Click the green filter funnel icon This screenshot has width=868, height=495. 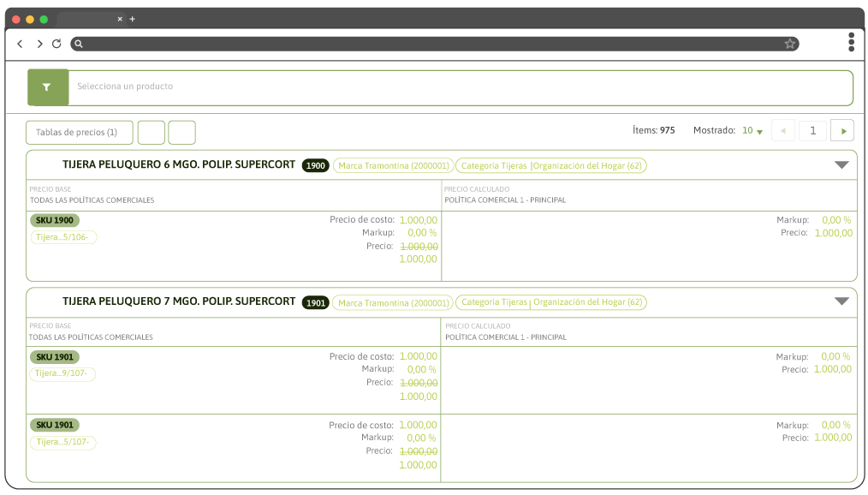pos(47,87)
